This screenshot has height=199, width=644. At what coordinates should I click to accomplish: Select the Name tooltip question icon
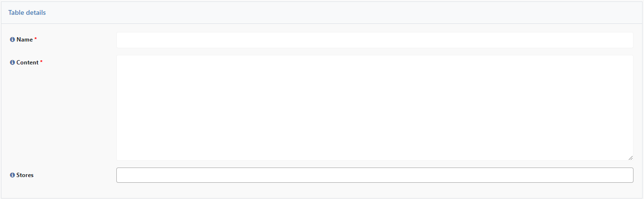tap(12, 40)
